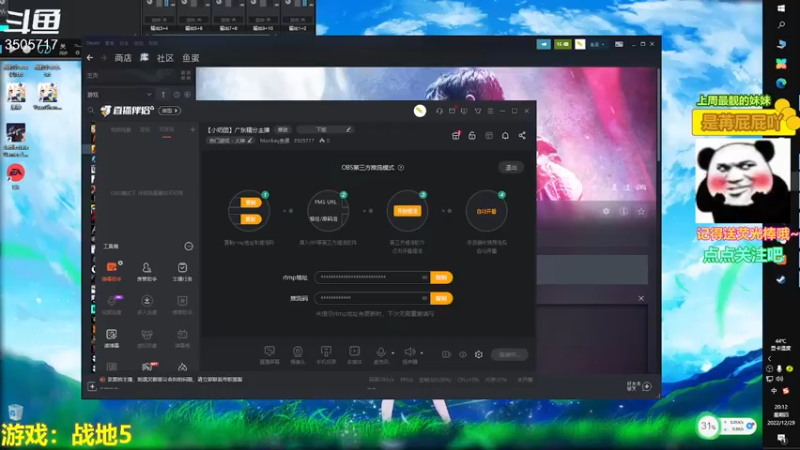Screen dimensions: 800x450
Task: Open the hamburger menu in streaming app titlebar
Action: [490, 111]
